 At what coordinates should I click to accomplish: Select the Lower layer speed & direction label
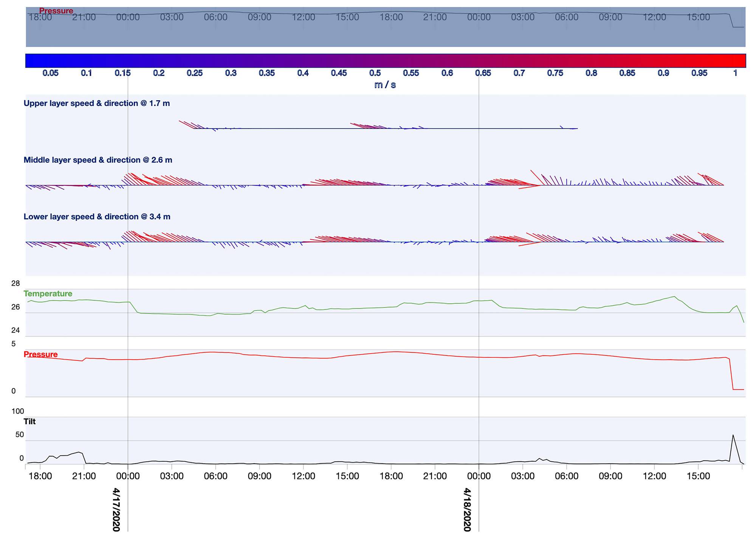97,217
